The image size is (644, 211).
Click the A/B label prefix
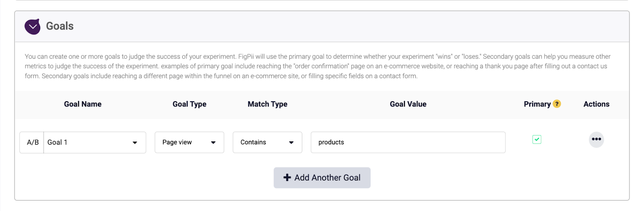coord(32,142)
